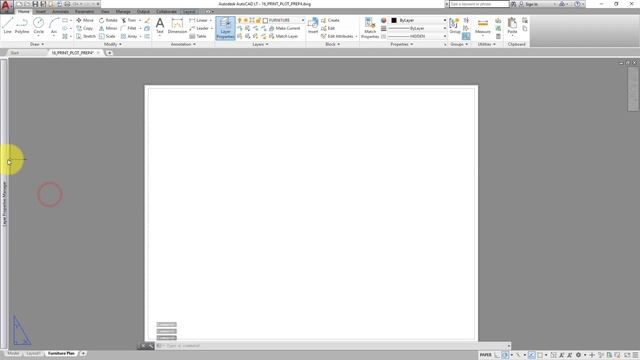Click Match Properties tool

coord(370,28)
